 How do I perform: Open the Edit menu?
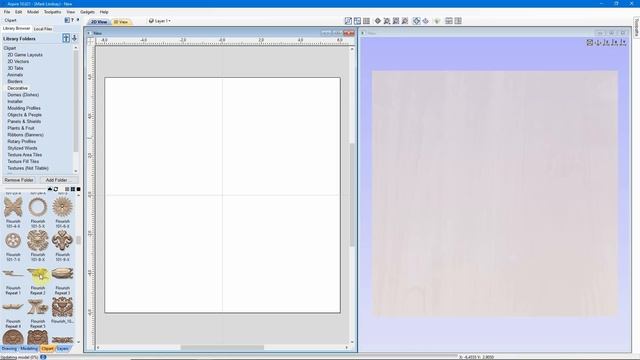pyautogui.click(x=19, y=12)
